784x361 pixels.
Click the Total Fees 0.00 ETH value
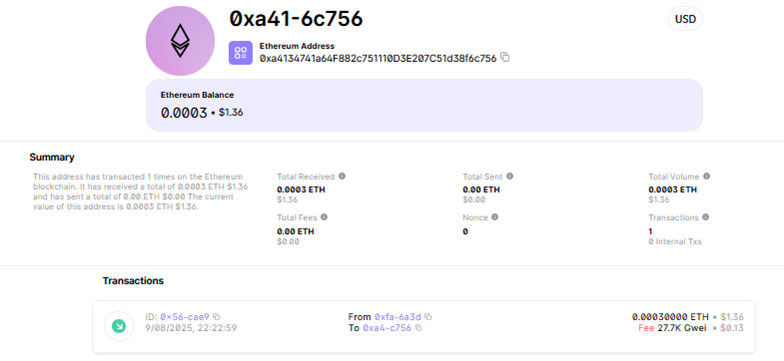296,232
